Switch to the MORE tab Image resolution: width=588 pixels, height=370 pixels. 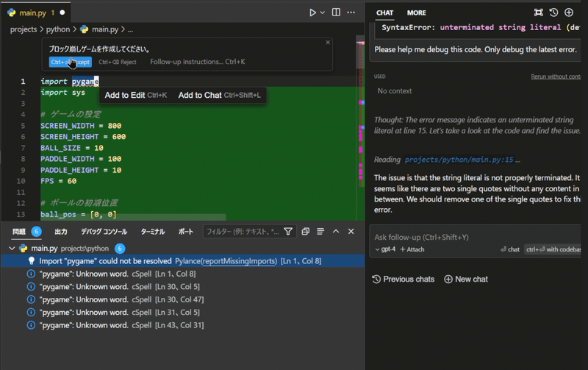coord(416,13)
